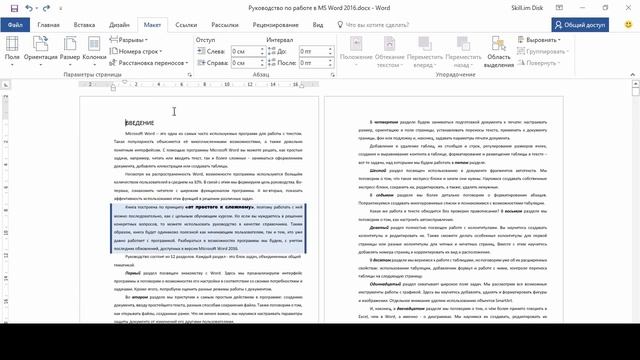Click the Общий доступ share button

580,25
